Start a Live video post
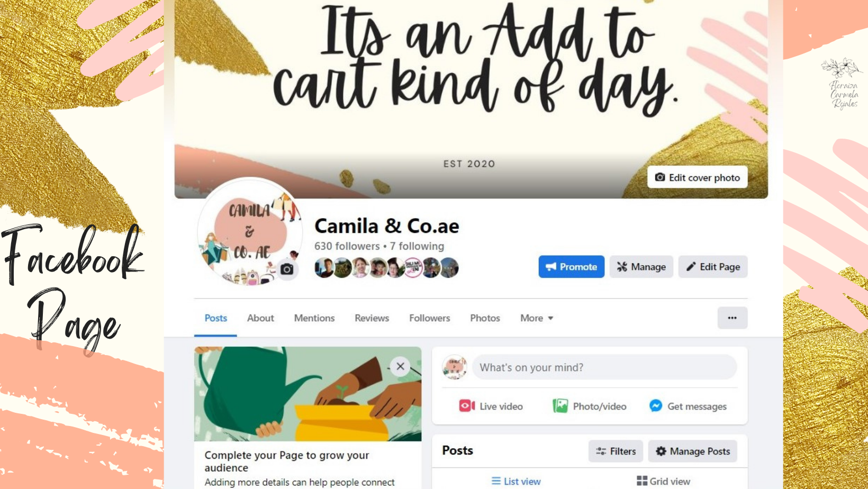Image resolution: width=868 pixels, height=489 pixels. pos(491,406)
